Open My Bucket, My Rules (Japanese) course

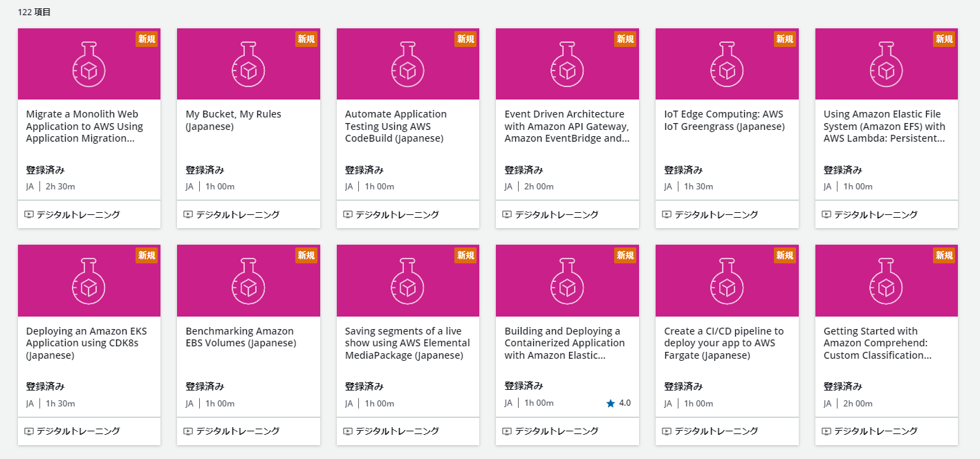point(233,120)
